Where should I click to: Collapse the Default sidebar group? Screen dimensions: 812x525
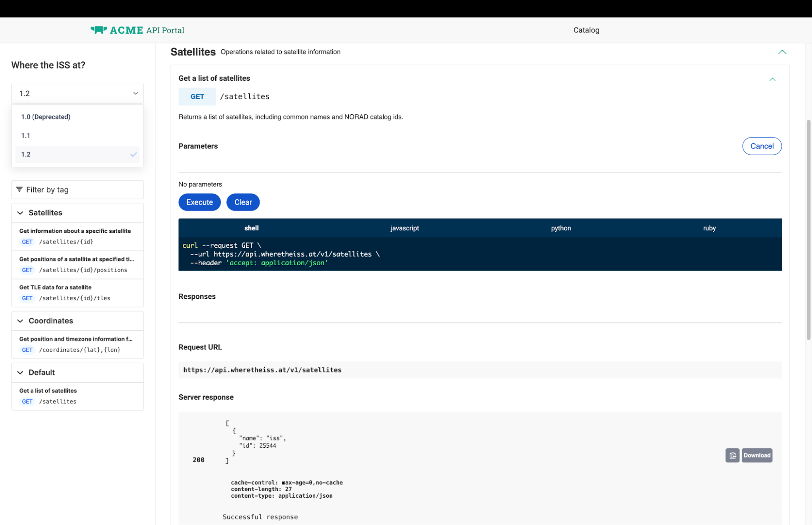[20, 372]
